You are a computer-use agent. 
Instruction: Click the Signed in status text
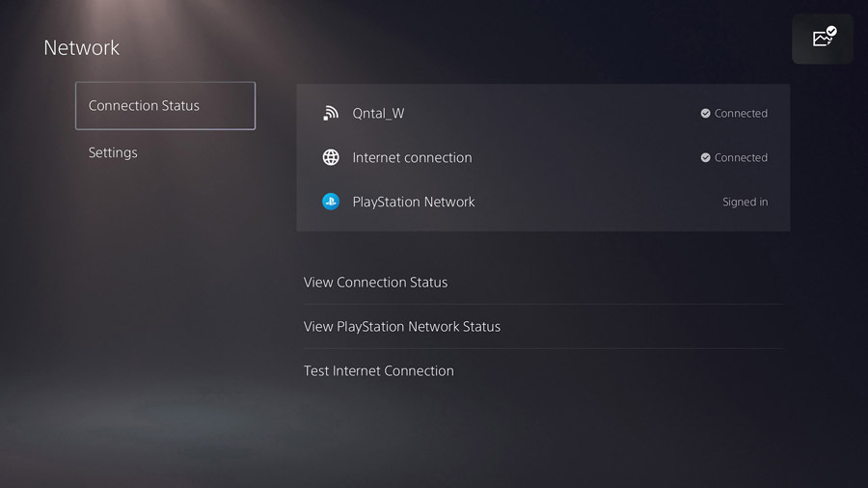tap(745, 203)
